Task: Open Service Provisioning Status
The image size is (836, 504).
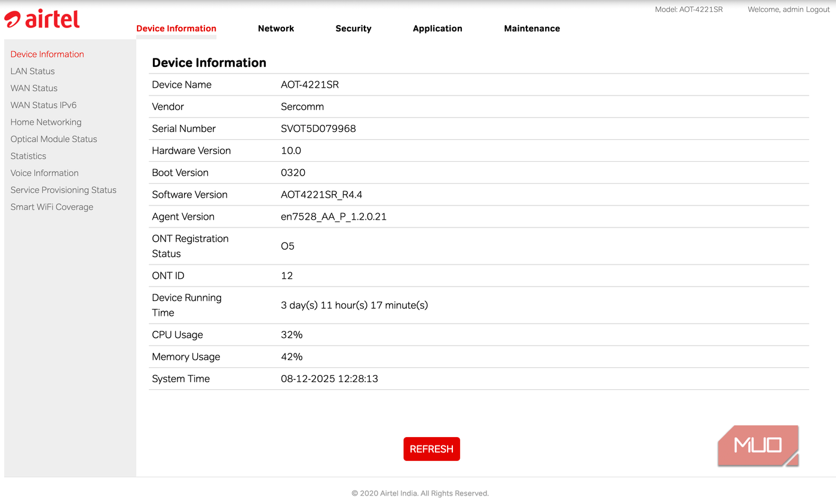Action: pyautogui.click(x=63, y=190)
